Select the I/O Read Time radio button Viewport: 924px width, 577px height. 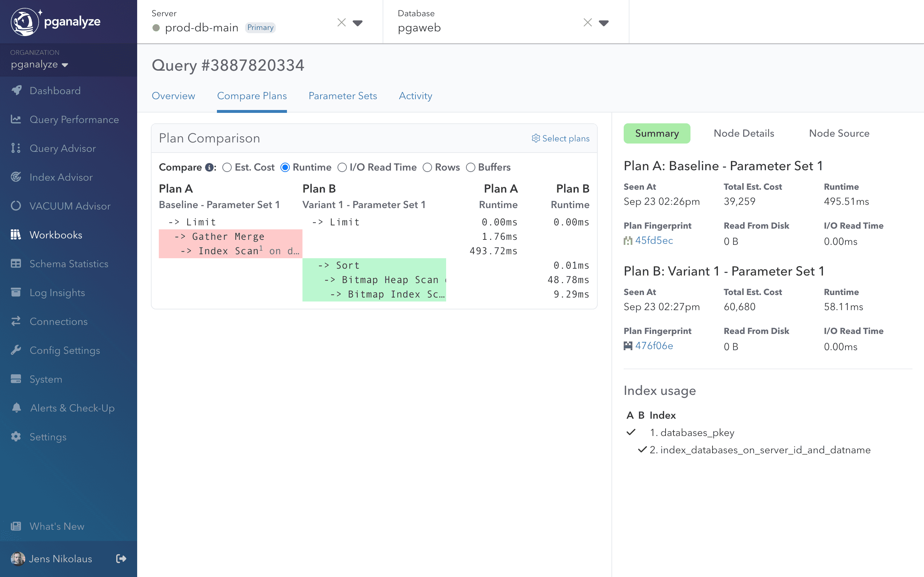[x=342, y=168]
